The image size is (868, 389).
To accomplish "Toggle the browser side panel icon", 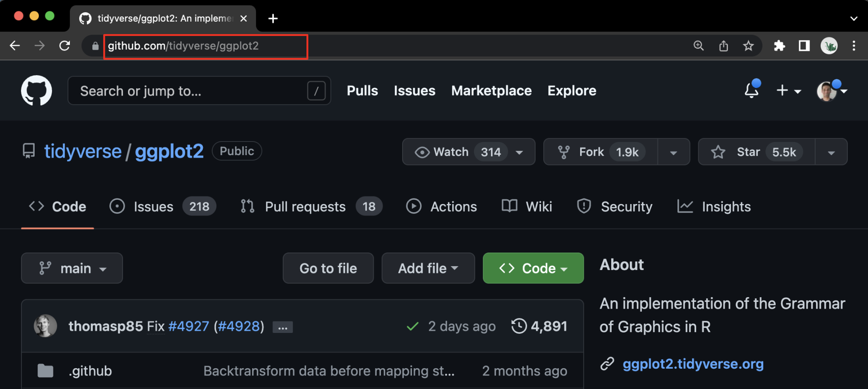I will coord(804,45).
